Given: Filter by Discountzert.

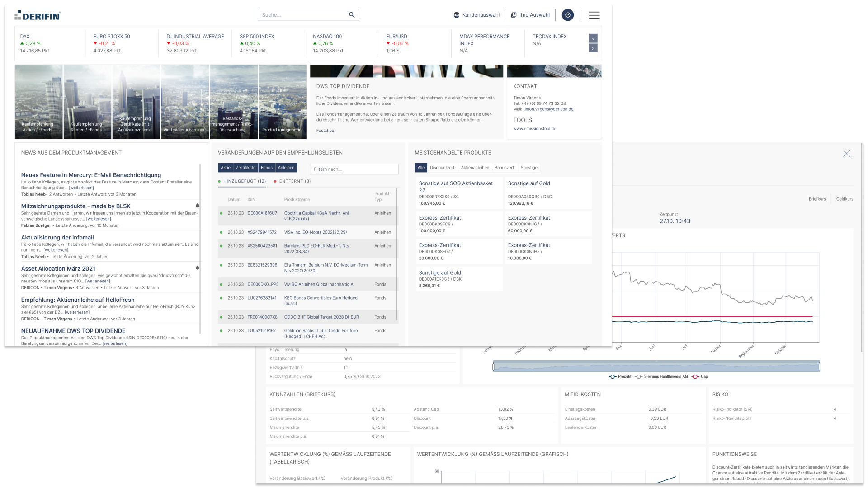Looking at the screenshot, I should coord(443,168).
